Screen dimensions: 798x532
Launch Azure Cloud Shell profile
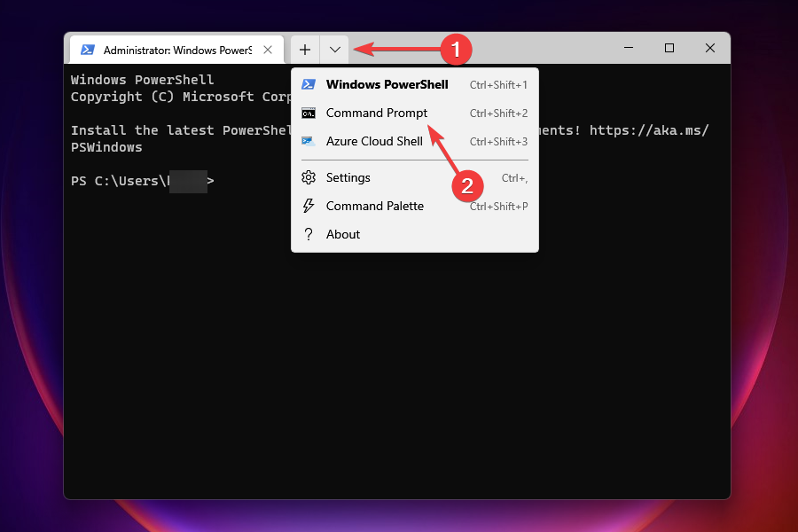(x=415, y=142)
